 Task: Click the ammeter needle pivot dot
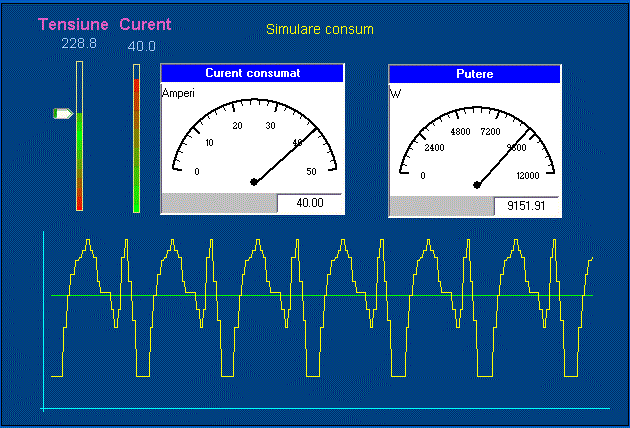click(x=254, y=182)
